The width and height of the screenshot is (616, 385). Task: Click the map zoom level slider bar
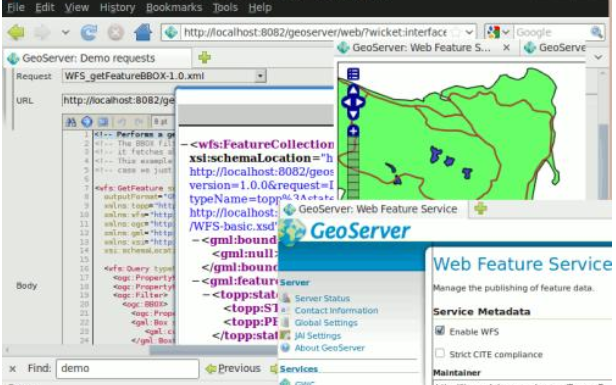(x=353, y=168)
